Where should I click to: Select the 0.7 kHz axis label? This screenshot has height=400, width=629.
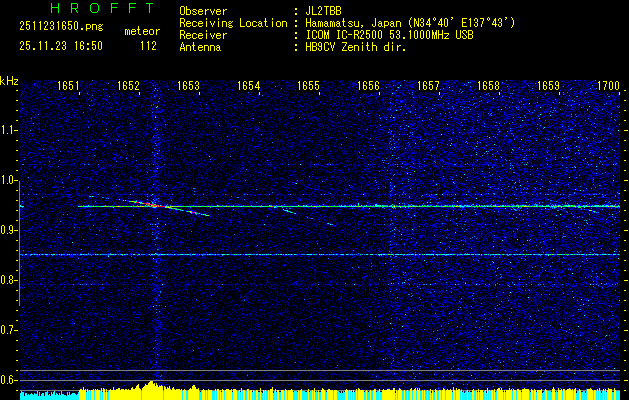tap(9, 330)
